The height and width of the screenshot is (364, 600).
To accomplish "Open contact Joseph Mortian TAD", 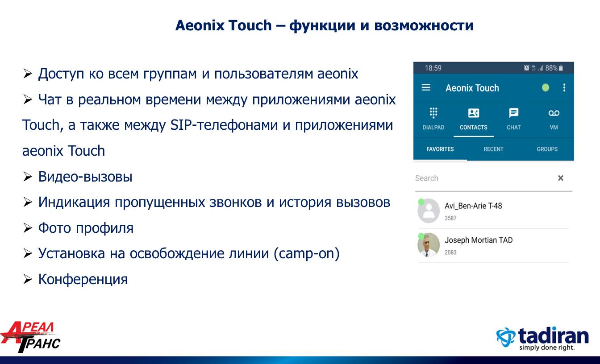I will 493,246.
